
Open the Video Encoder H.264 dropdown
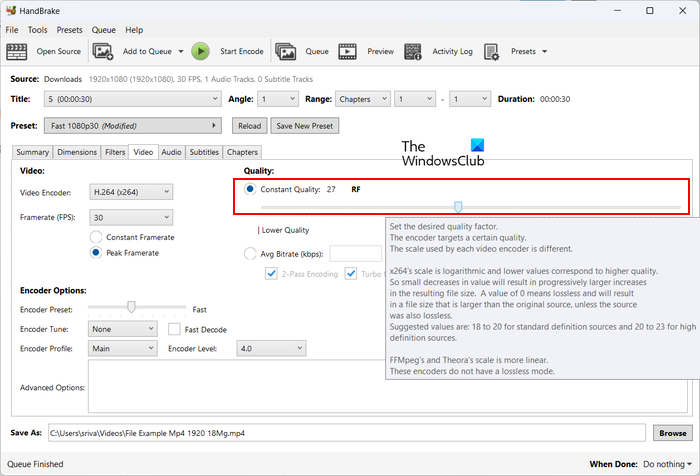(x=131, y=192)
